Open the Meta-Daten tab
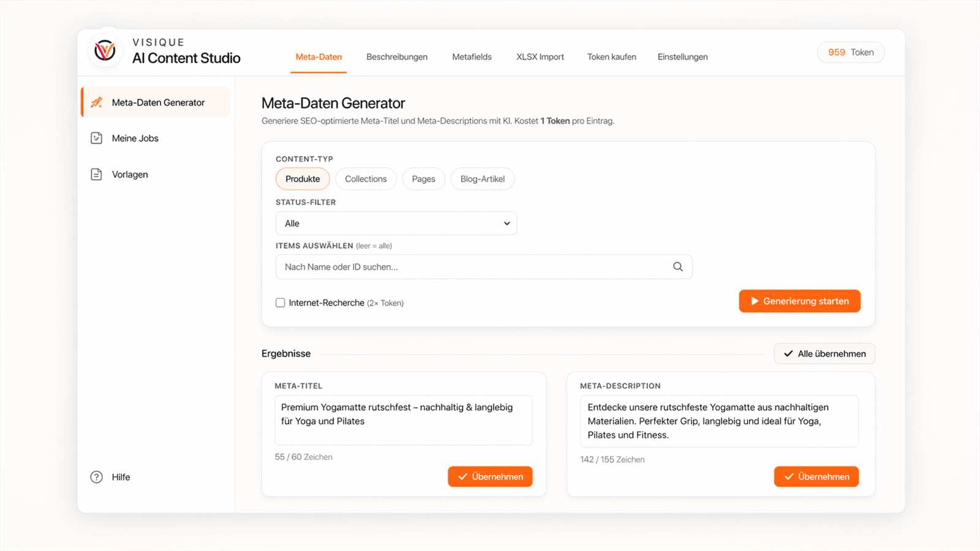Image resolution: width=980 pixels, height=551 pixels. (318, 57)
